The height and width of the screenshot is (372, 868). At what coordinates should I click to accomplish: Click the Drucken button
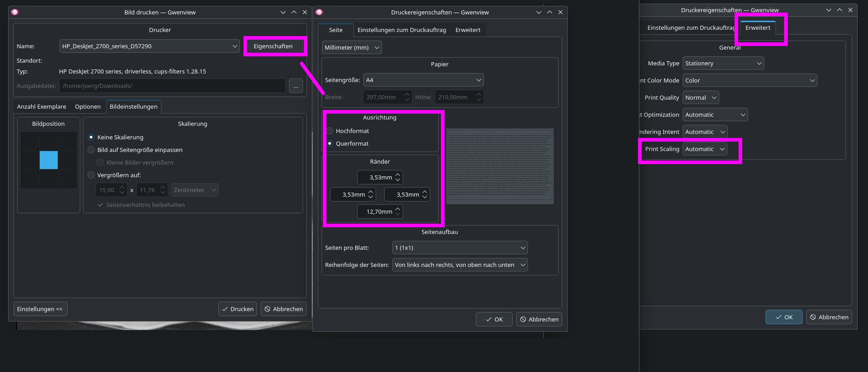(238, 309)
